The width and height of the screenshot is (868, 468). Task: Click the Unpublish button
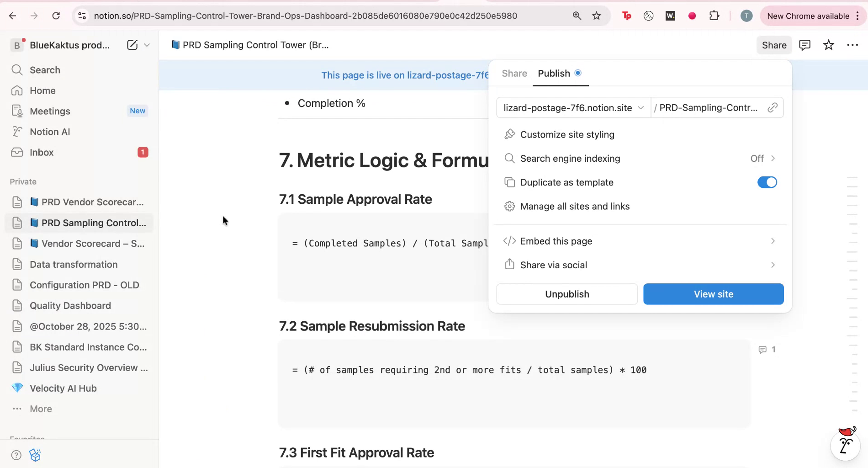point(566,294)
